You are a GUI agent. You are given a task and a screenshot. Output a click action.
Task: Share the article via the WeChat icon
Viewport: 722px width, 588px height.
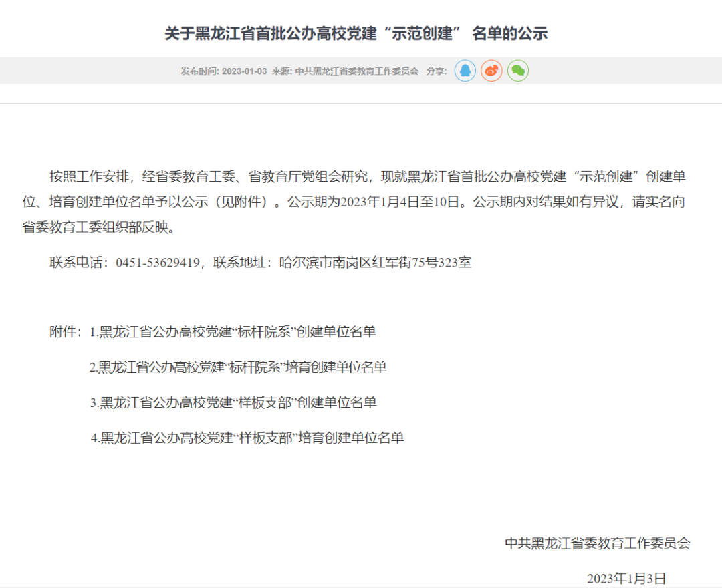(x=518, y=71)
